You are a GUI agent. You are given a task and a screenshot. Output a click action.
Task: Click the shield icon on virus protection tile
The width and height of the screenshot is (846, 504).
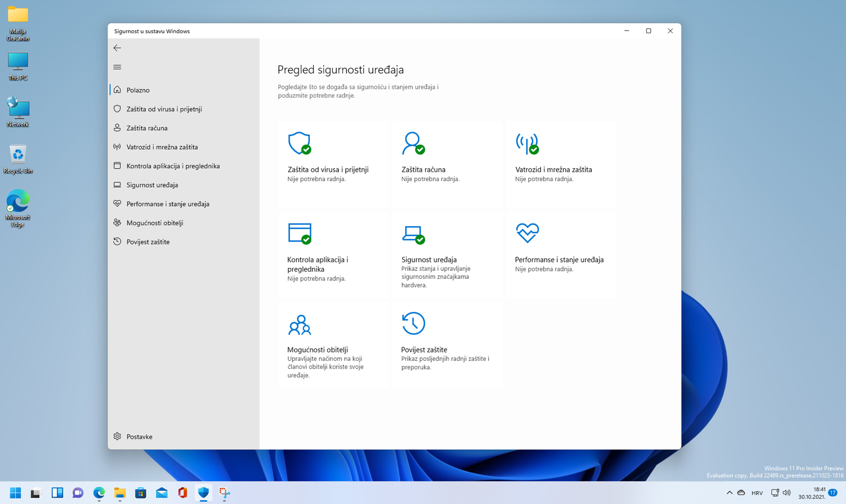pyautogui.click(x=299, y=143)
